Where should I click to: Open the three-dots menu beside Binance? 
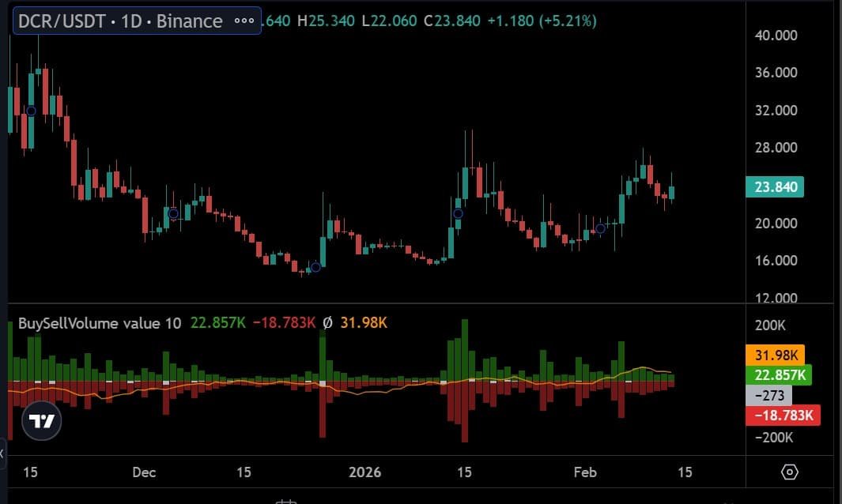coord(244,21)
